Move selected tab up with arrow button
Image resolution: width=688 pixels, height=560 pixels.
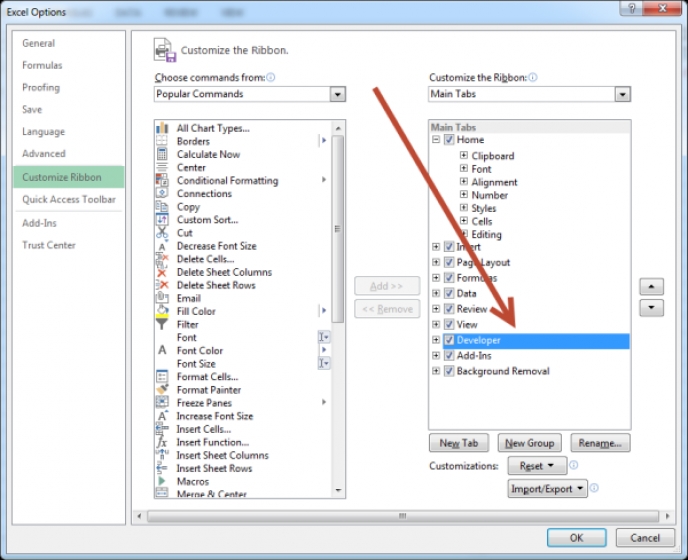click(x=652, y=287)
